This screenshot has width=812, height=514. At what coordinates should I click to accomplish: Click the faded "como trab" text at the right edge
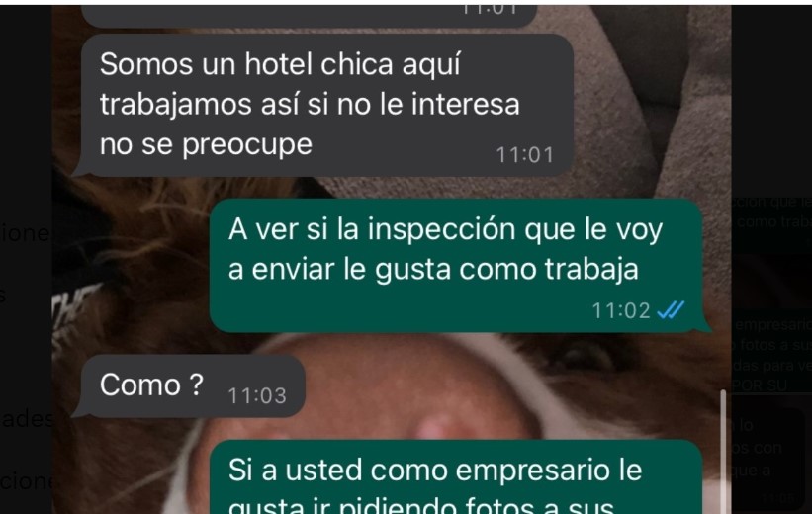[773, 221]
